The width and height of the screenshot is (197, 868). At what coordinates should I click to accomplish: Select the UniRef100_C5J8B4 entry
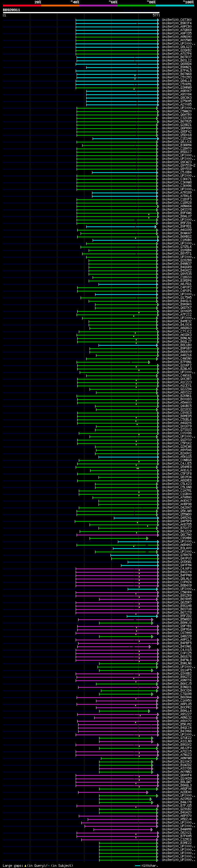coord(177,172)
